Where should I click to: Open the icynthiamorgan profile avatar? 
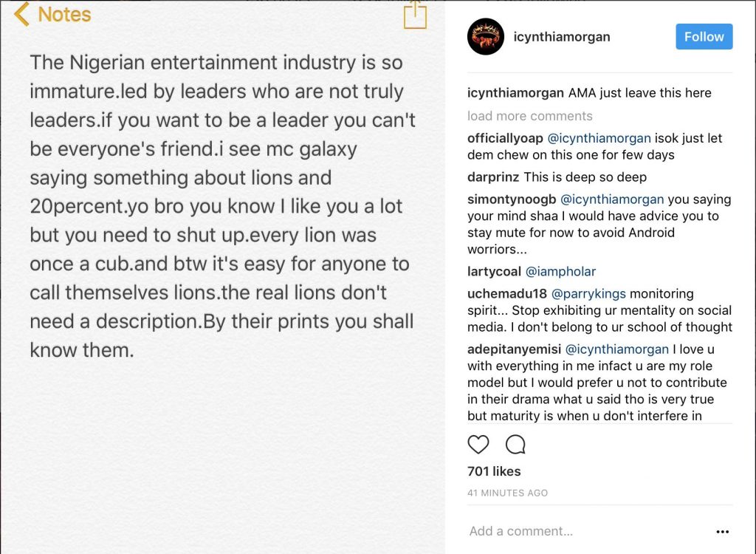[486, 37]
